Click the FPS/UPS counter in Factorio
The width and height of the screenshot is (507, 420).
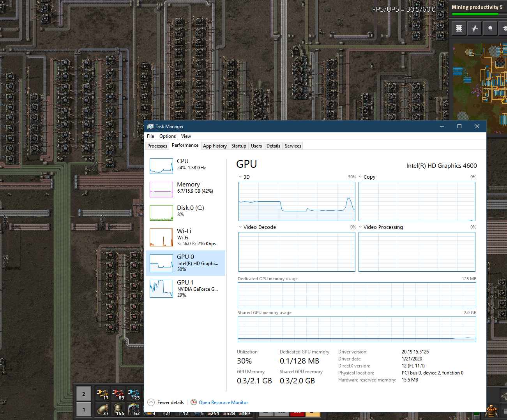point(404,9)
